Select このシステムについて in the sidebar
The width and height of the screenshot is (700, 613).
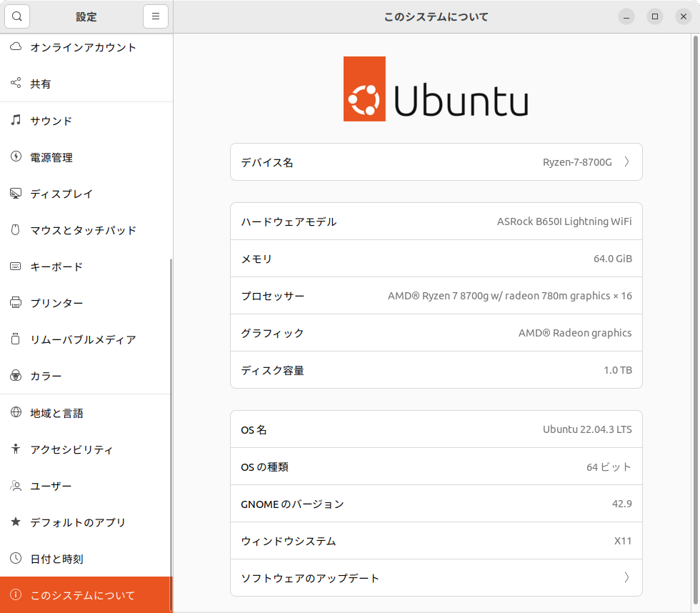86,594
